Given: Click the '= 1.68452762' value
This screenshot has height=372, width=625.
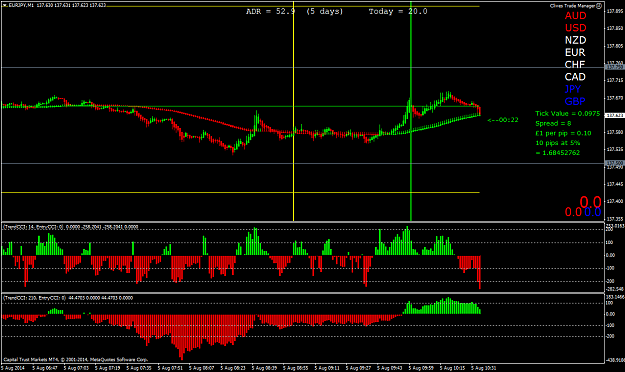Looking at the screenshot, I should [558, 153].
